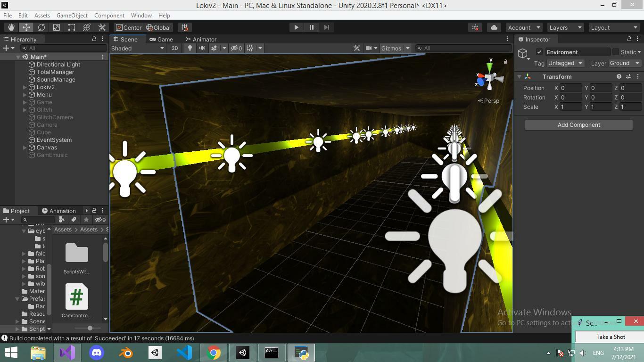Click the Step frame button
The image size is (644, 362).
[x=326, y=27]
